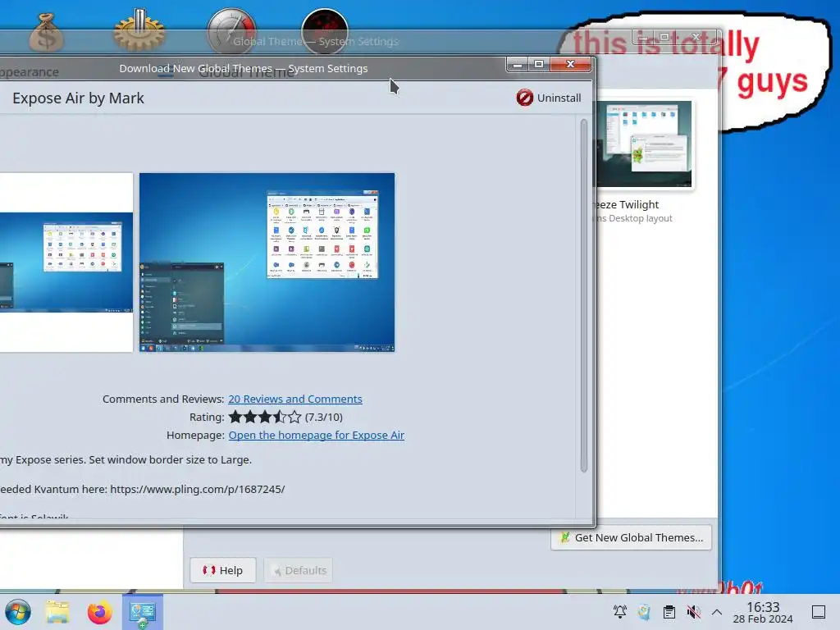Open the homepage for Expose Air
Image resolution: width=840 pixels, height=630 pixels.
316,435
